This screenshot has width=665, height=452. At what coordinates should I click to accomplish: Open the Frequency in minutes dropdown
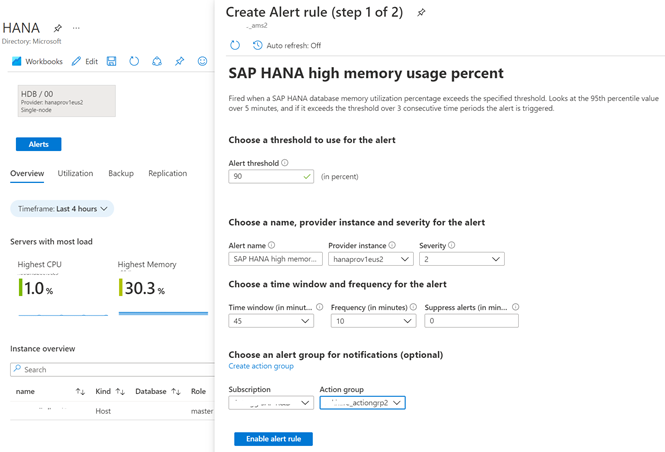[373, 321]
